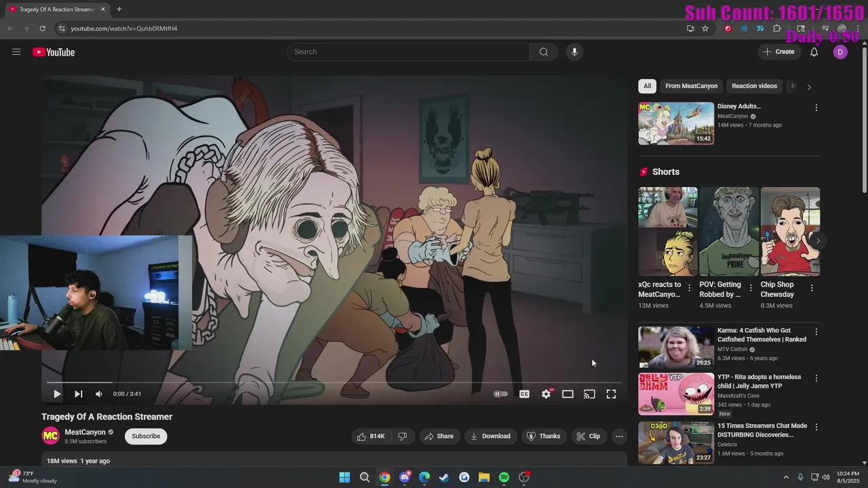
Task: Open the MeatCanyon channel name link
Action: point(85,432)
